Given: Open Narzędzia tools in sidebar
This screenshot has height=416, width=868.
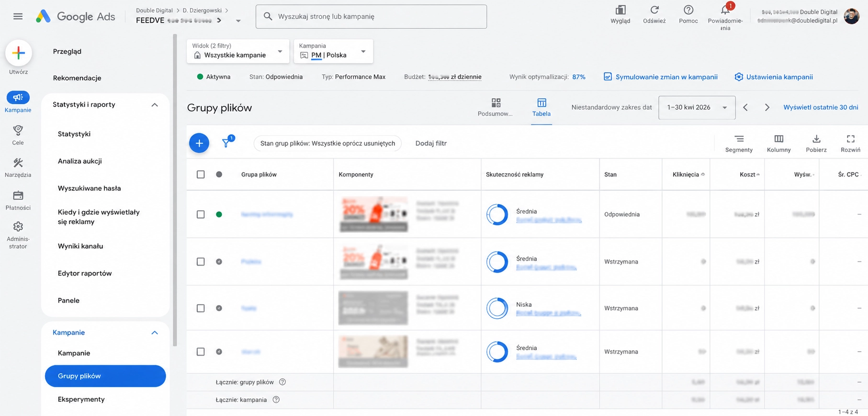Looking at the screenshot, I should click(x=18, y=168).
